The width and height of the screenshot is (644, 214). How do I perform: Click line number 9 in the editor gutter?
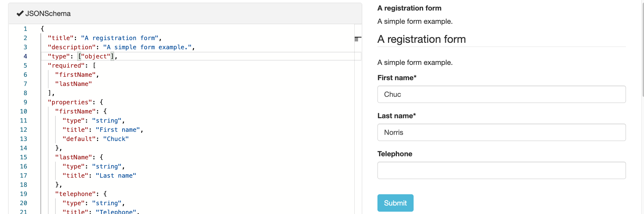25,102
